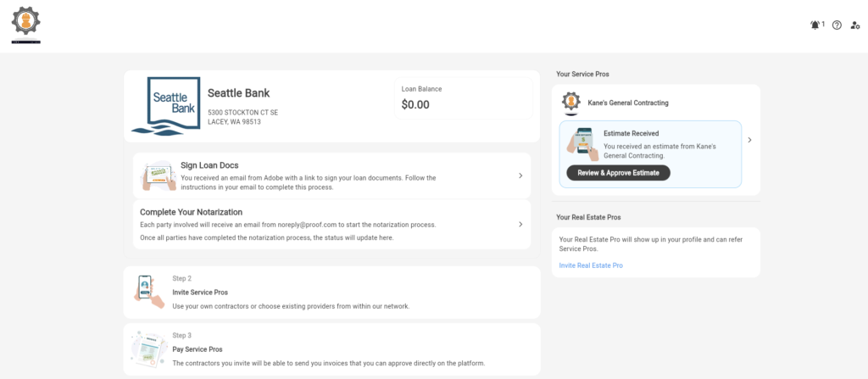Click the app logo in top-left corner
The width and height of the screenshot is (868, 379).
point(26,23)
